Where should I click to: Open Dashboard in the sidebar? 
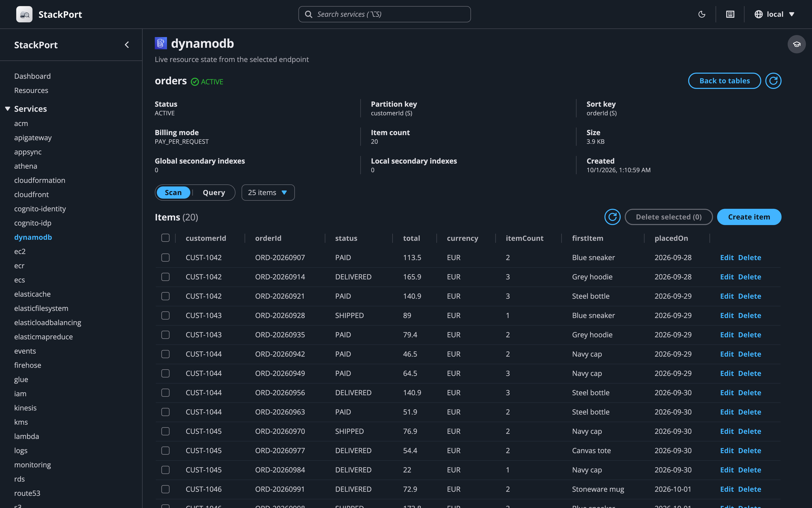[x=32, y=76]
